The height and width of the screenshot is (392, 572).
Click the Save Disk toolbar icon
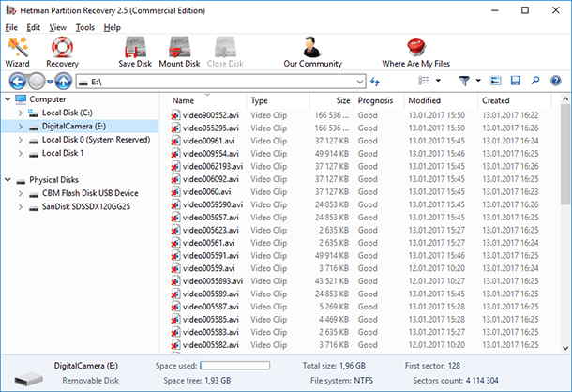135,48
